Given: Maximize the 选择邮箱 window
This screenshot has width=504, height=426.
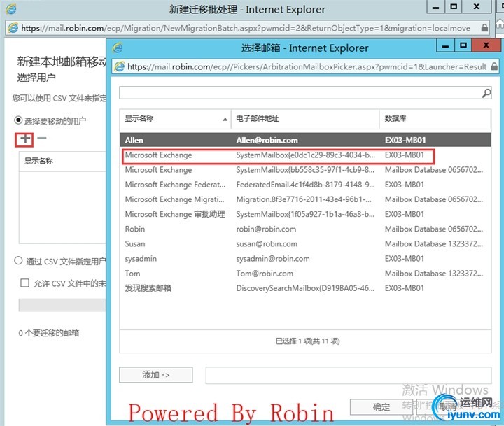Looking at the screenshot, I should [463, 45].
